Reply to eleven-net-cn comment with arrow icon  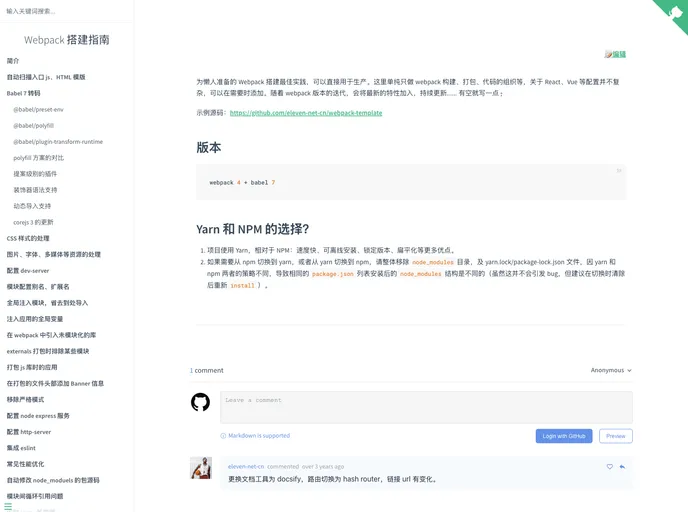(622, 466)
